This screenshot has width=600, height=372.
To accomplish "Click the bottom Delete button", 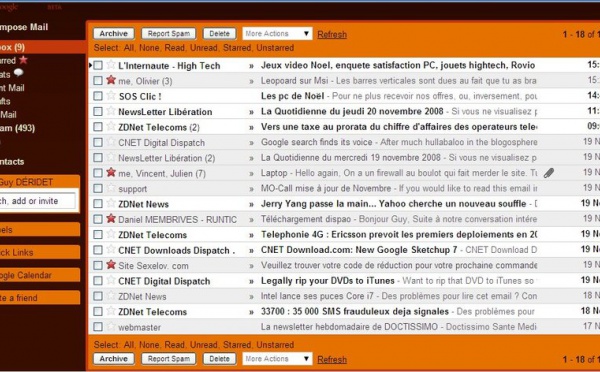I will point(219,359).
